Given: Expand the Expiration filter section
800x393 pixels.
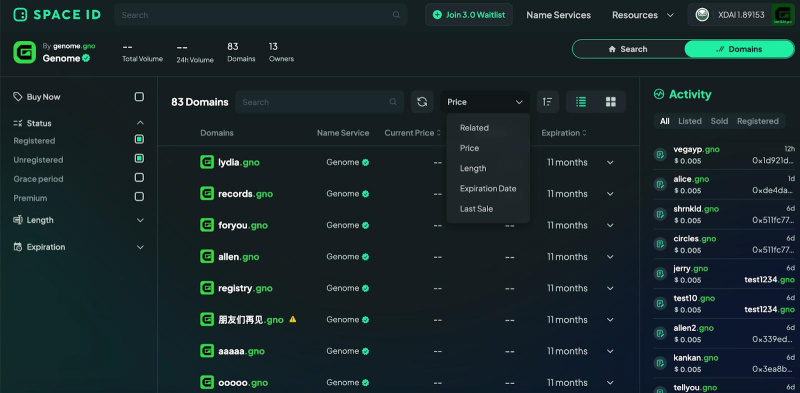Looking at the screenshot, I should coord(79,247).
